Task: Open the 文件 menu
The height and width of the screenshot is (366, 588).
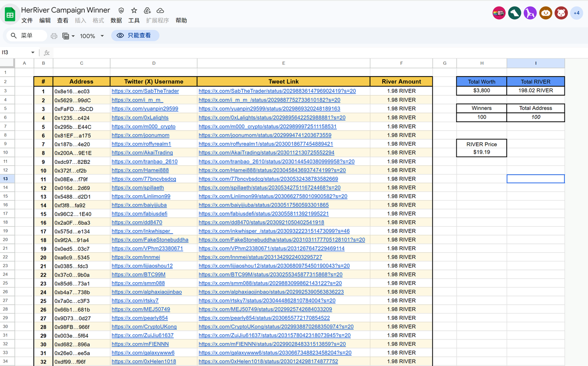Action: point(27,21)
